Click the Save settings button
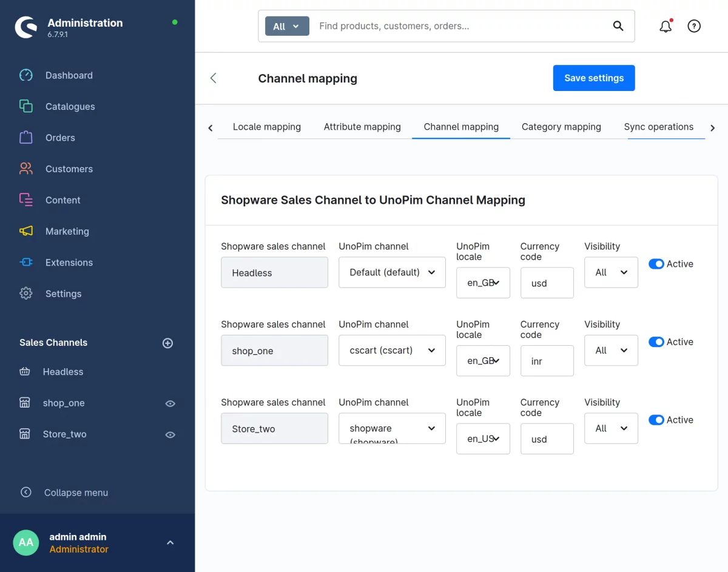 coord(594,78)
